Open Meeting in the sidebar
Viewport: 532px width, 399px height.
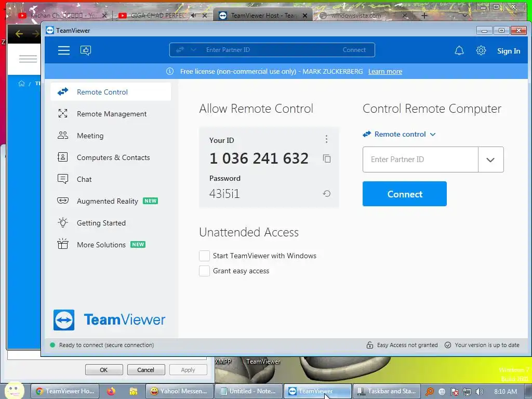(x=111, y=136)
